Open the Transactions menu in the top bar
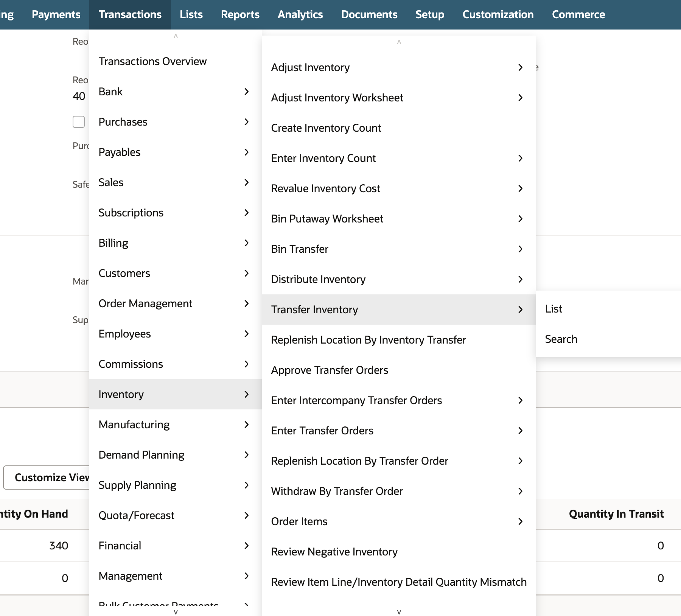This screenshot has height=616, width=681. click(x=130, y=14)
